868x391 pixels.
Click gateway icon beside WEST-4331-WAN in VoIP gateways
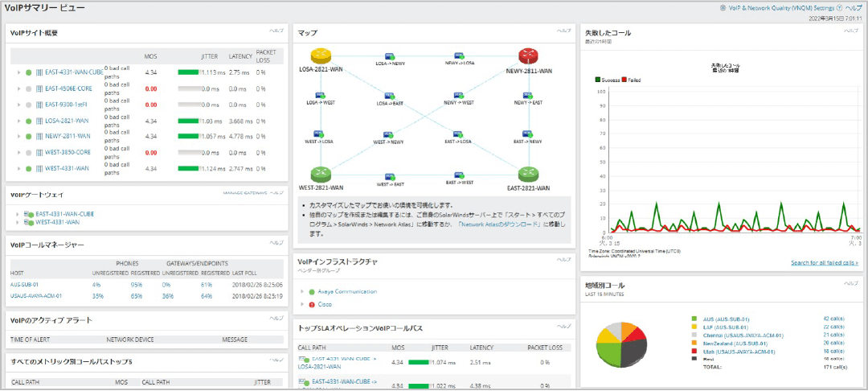(x=29, y=222)
